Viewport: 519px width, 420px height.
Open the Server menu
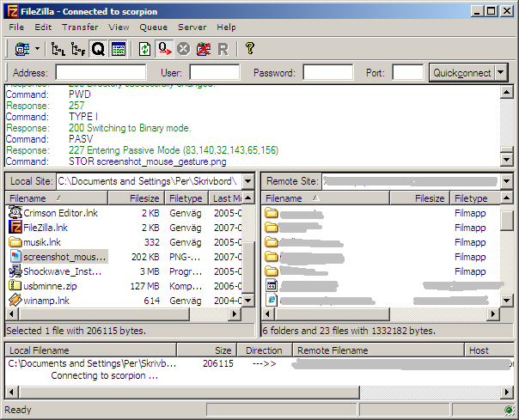[192, 27]
